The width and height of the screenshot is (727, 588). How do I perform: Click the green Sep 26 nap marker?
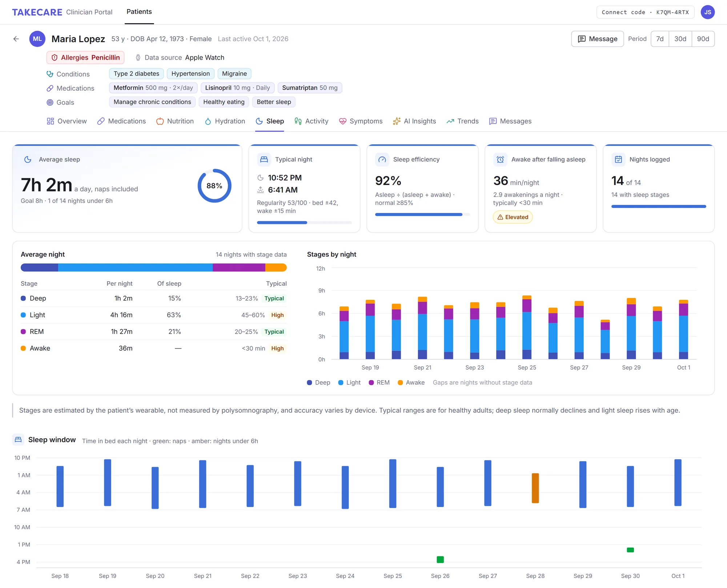point(440,560)
